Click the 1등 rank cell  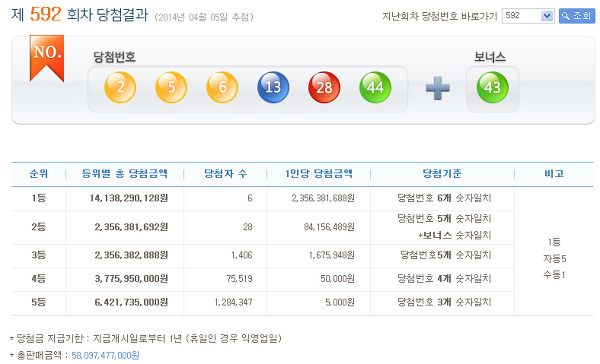click(39, 198)
